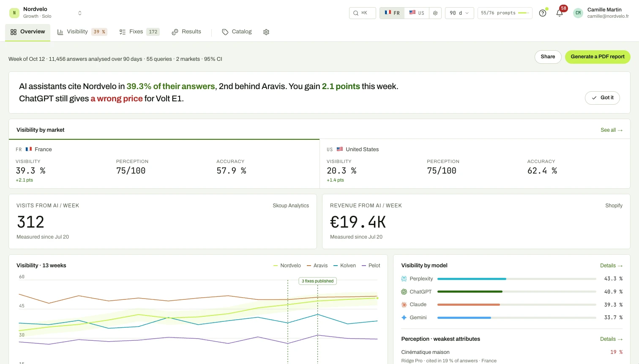Expand the Nordvelo workspace switcher chevron
Image resolution: width=639 pixels, height=364 pixels.
(80, 13)
